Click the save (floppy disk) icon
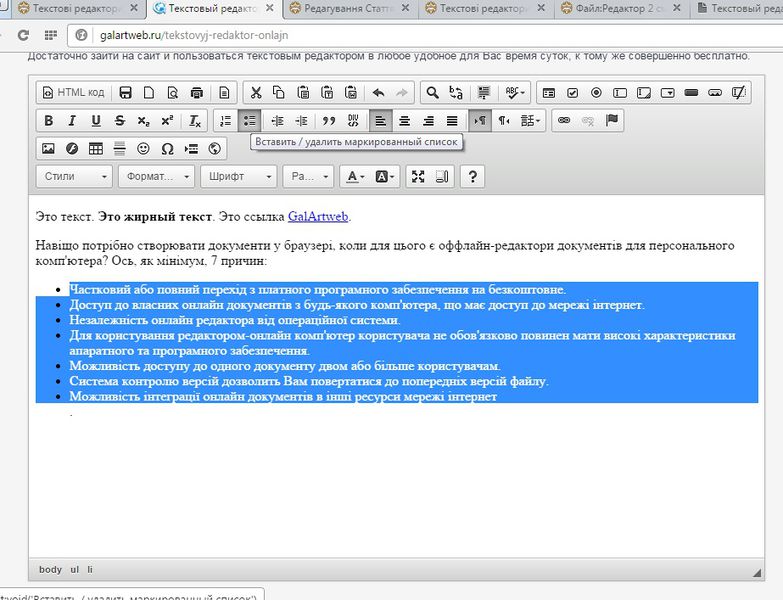This screenshot has width=783, height=600. click(126, 93)
